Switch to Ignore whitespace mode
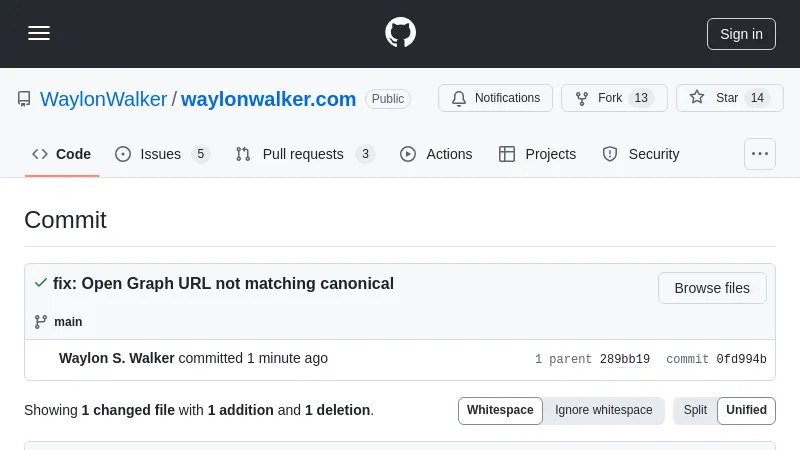Image resolution: width=800 pixels, height=450 pixels. tap(603, 410)
